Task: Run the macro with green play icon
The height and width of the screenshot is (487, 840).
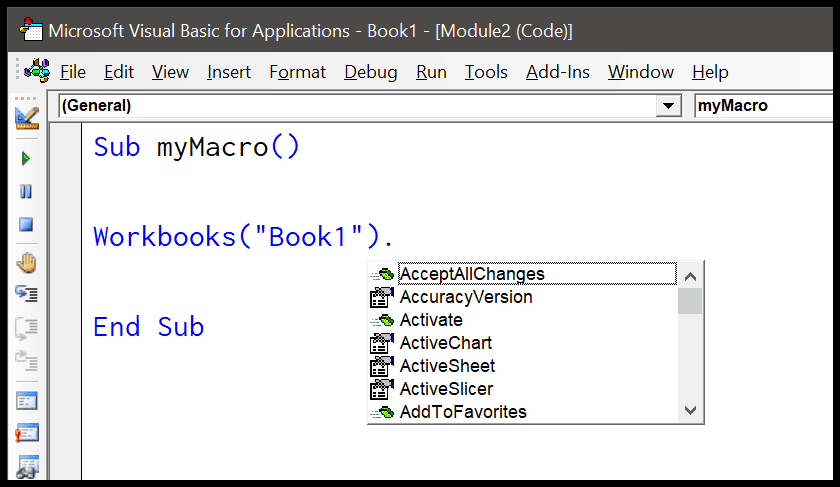Action: 26,159
